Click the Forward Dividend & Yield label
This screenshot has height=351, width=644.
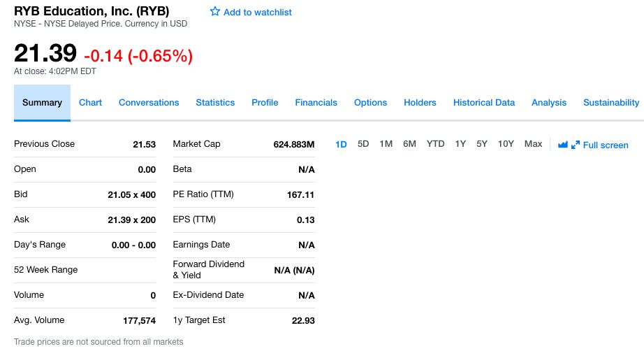pyautogui.click(x=209, y=270)
